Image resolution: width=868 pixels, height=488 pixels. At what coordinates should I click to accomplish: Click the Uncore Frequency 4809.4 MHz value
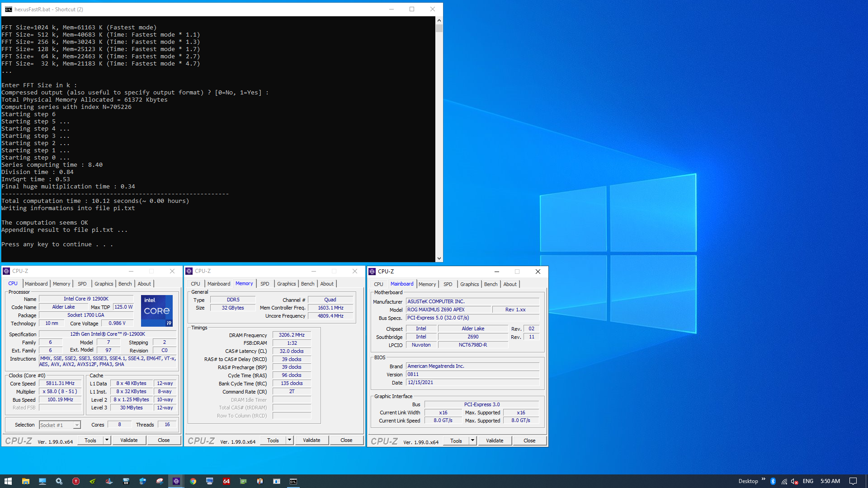330,316
